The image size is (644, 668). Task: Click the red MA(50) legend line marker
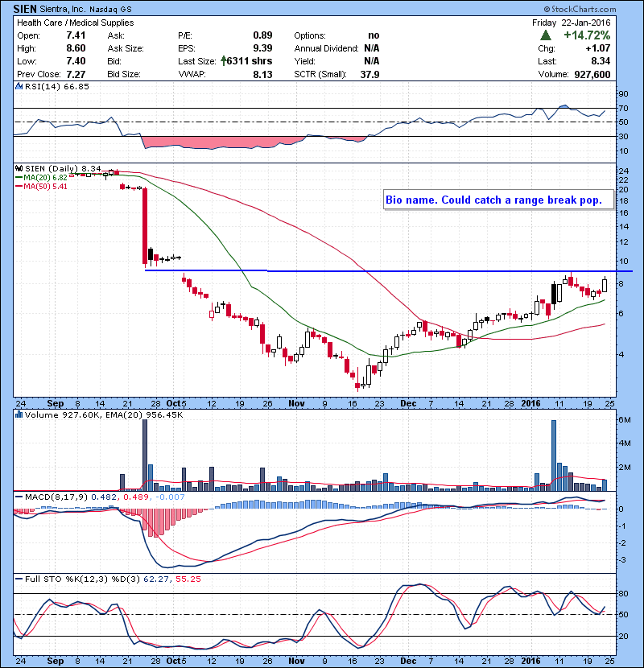click(x=19, y=187)
